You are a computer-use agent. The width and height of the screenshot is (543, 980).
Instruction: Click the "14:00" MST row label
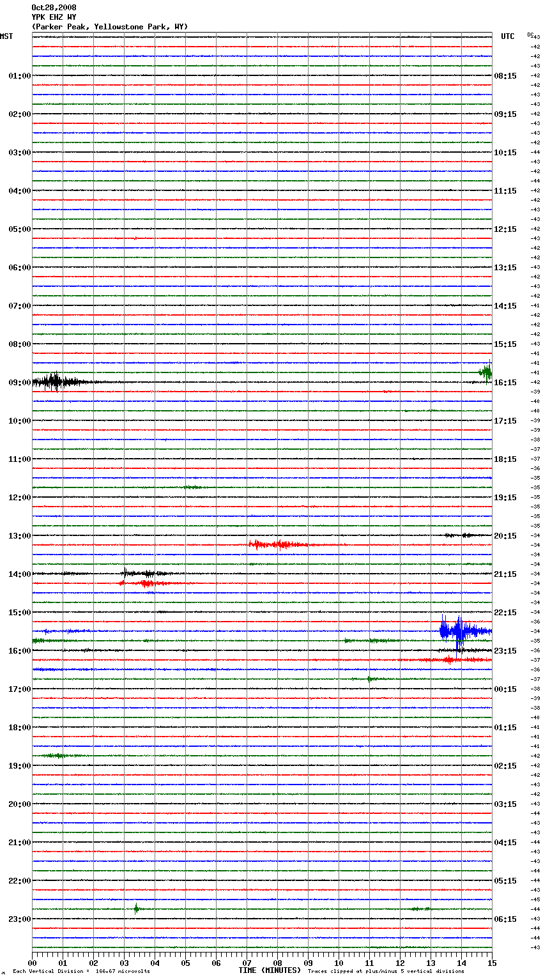pyautogui.click(x=20, y=574)
